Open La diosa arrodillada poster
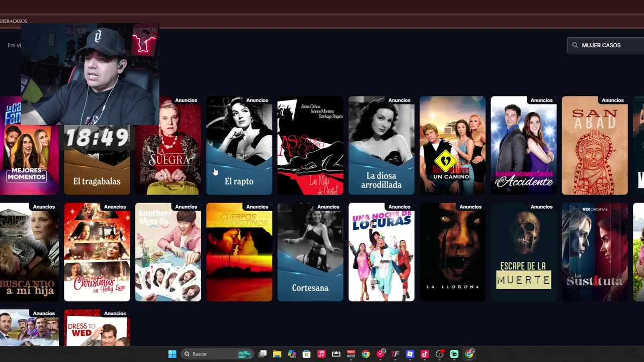The width and height of the screenshot is (644, 362). point(381,146)
